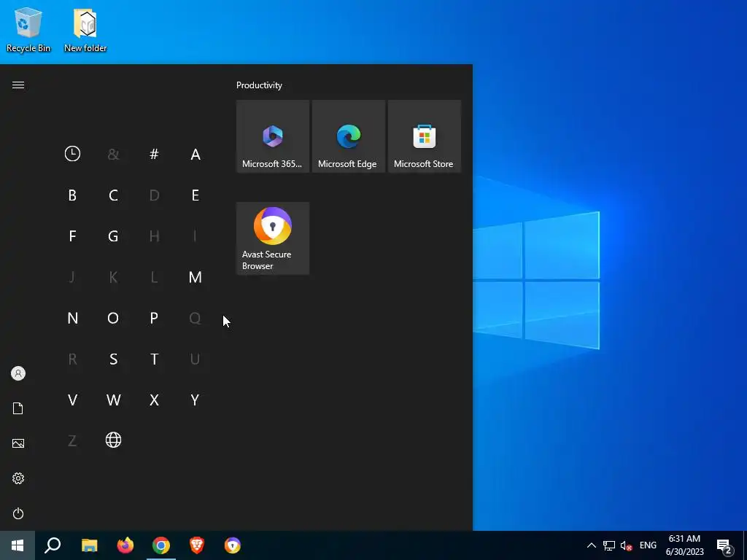
Task: Jump to apps starting with A
Action: point(195,154)
